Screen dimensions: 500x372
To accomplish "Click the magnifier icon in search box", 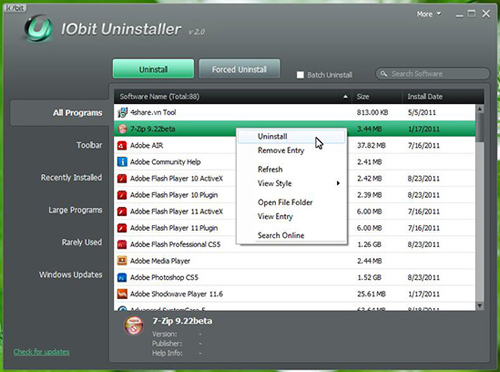I will (384, 74).
